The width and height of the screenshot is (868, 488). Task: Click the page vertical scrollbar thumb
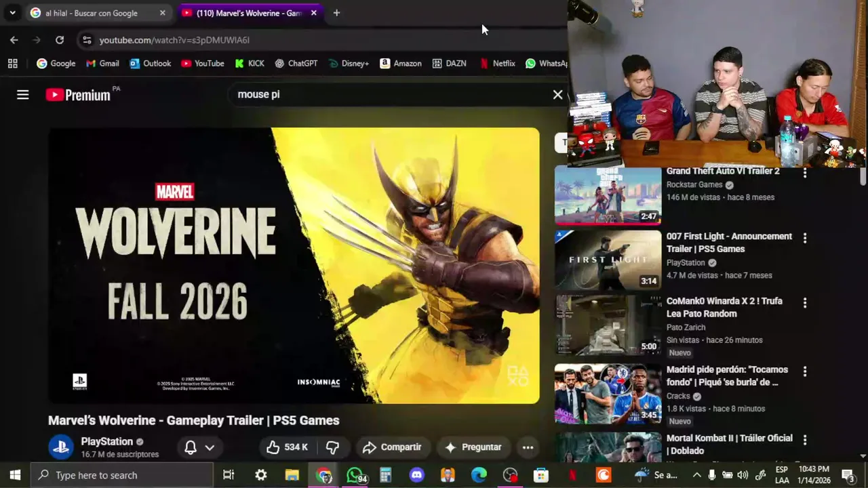(863, 175)
